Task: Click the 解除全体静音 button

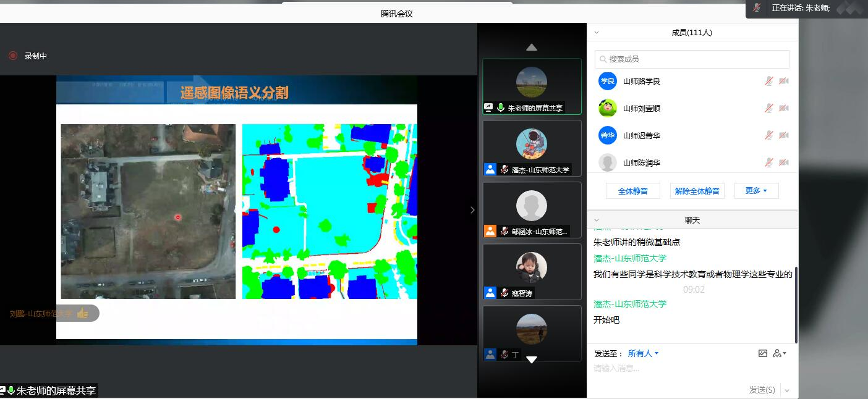Action: point(697,191)
